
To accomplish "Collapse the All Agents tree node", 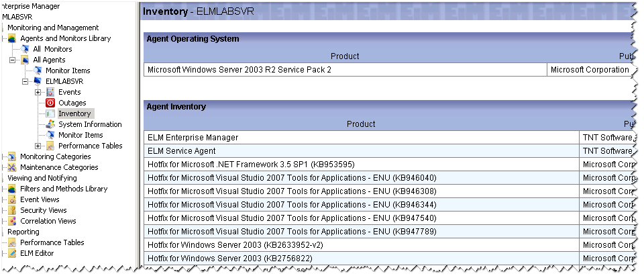I will 12,60.
